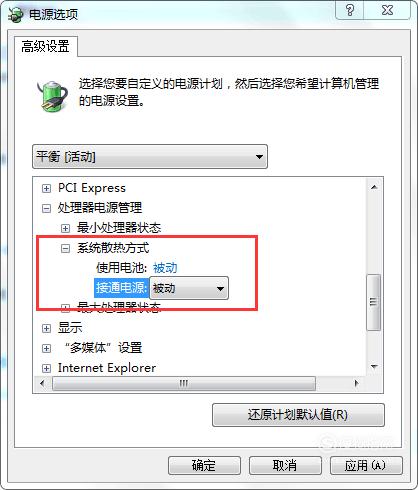Click the horizontal scrollbar right arrow
This screenshot has width=418, height=490.
[357, 383]
